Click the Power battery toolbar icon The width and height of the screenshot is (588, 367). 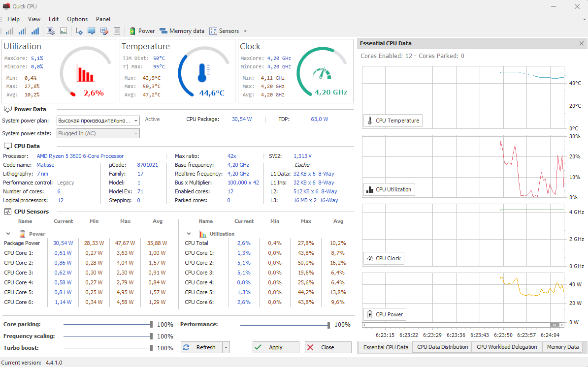(x=132, y=31)
